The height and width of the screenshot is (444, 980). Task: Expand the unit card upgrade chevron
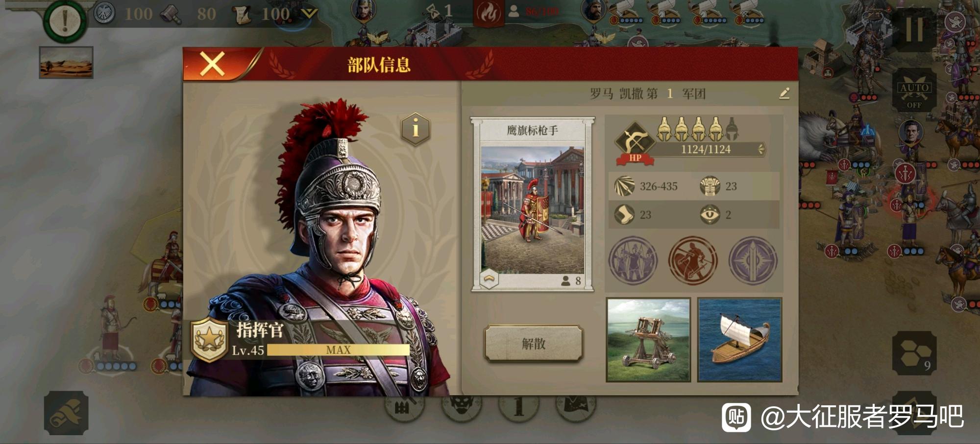click(489, 279)
